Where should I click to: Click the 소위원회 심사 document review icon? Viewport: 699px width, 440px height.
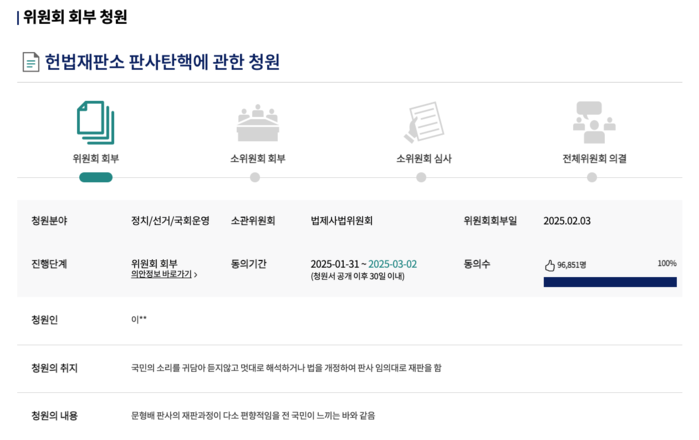click(x=424, y=122)
